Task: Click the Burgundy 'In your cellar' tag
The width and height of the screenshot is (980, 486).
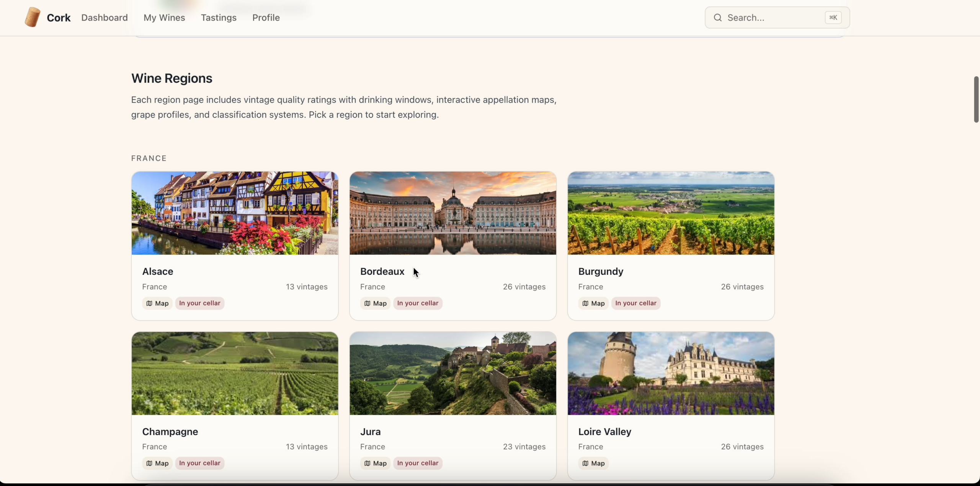Action: [x=636, y=303]
